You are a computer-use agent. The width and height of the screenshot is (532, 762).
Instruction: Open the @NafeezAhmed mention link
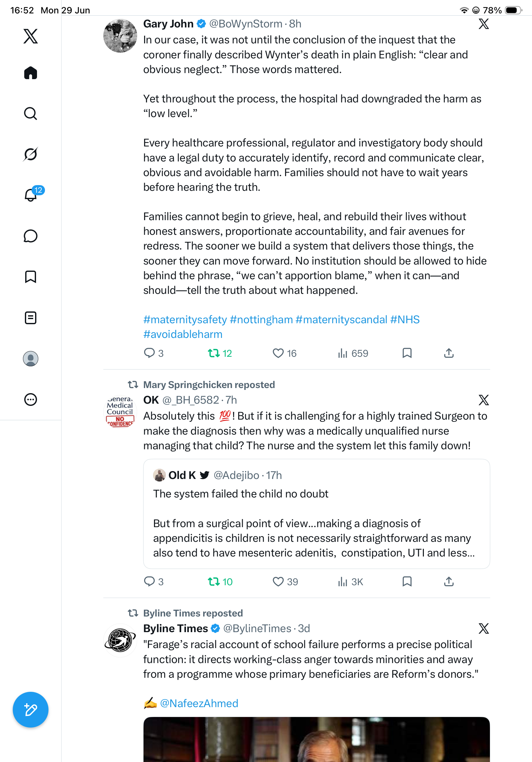tap(199, 703)
